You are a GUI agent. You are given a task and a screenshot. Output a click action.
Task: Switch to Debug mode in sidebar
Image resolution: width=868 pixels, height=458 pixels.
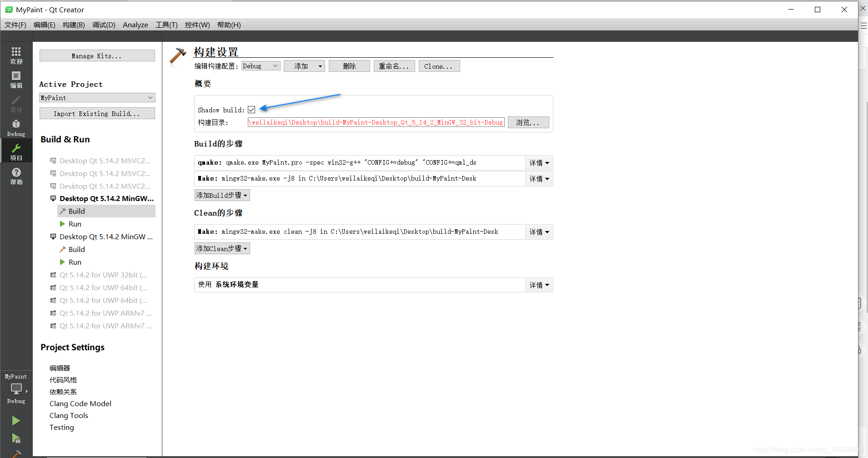(16, 128)
